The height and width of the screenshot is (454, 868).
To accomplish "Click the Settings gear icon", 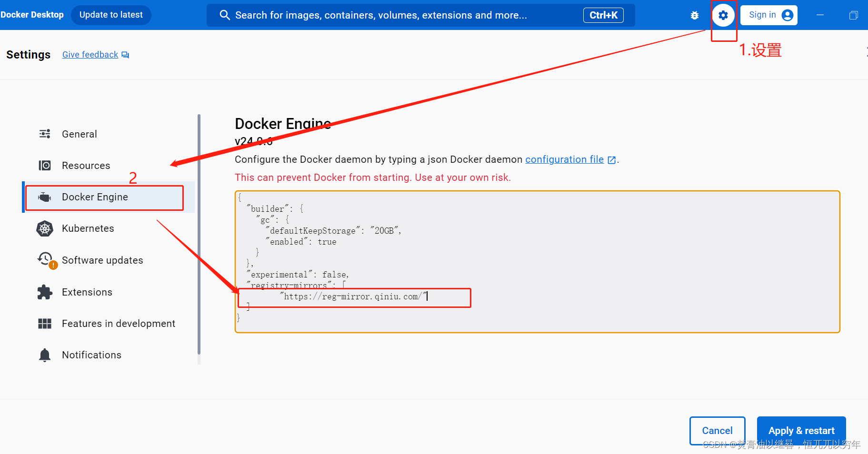I will (x=723, y=15).
